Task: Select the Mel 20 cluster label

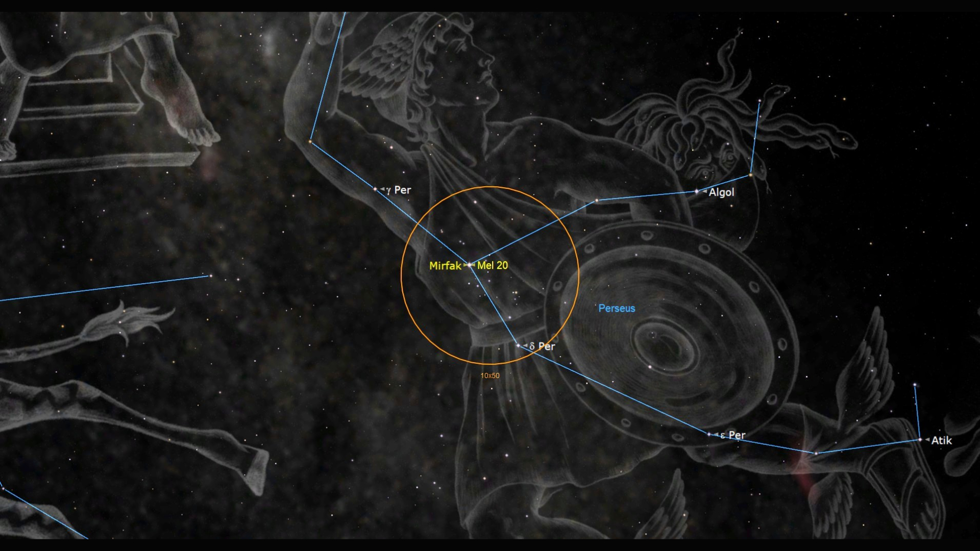Action: point(492,265)
